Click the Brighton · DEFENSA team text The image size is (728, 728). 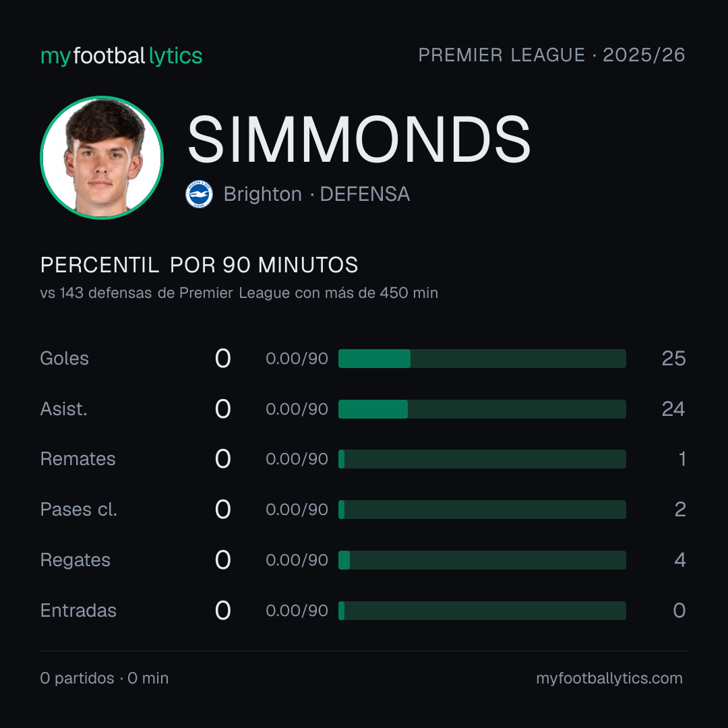(317, 194)
